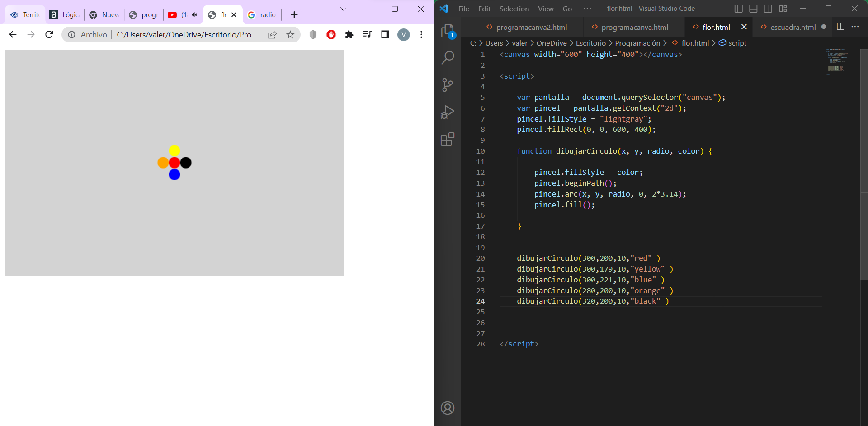
Task: Click the valer breadcrumb segment
Action: [x=519, y=43]
